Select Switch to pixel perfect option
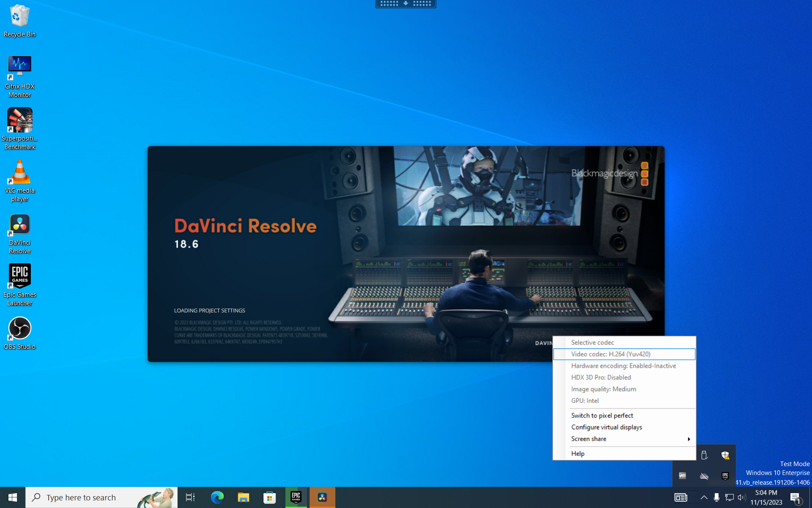 click(602, 415)
